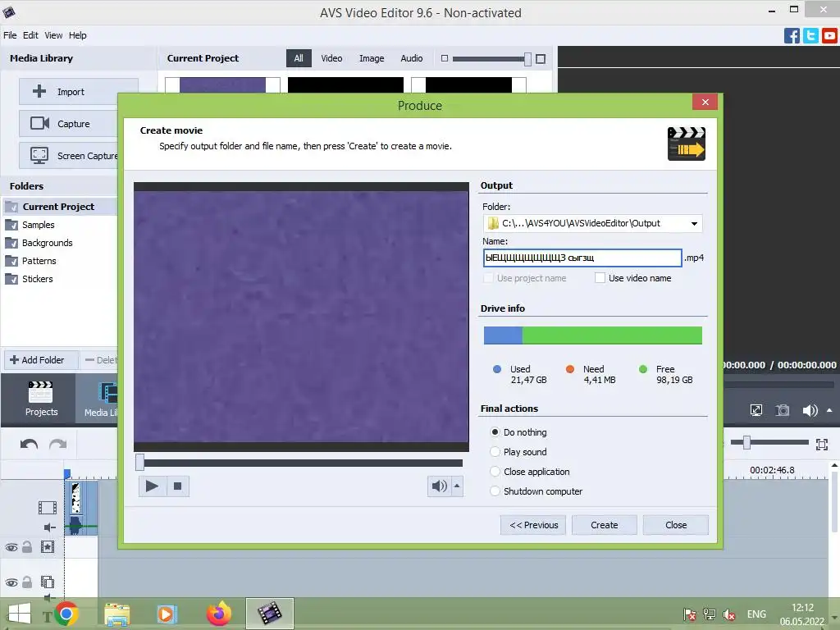Click the Capture button
The height and width of the screenshot is (630, 840).
[x=69, y=124]
